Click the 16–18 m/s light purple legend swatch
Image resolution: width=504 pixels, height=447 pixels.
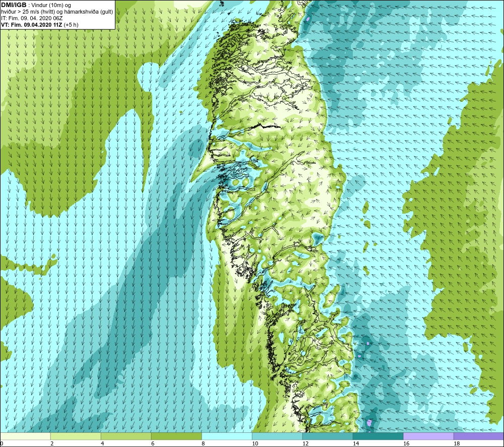tap(428, 436)
